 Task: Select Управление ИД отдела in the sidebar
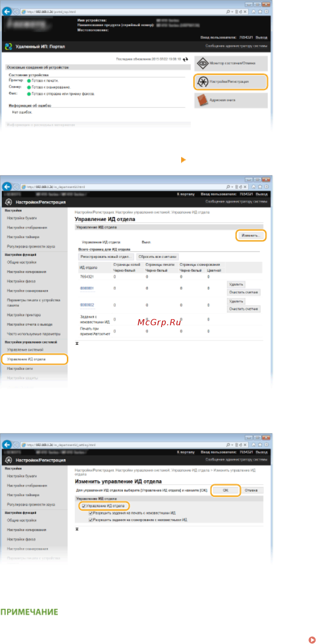[x=34, y=359]
